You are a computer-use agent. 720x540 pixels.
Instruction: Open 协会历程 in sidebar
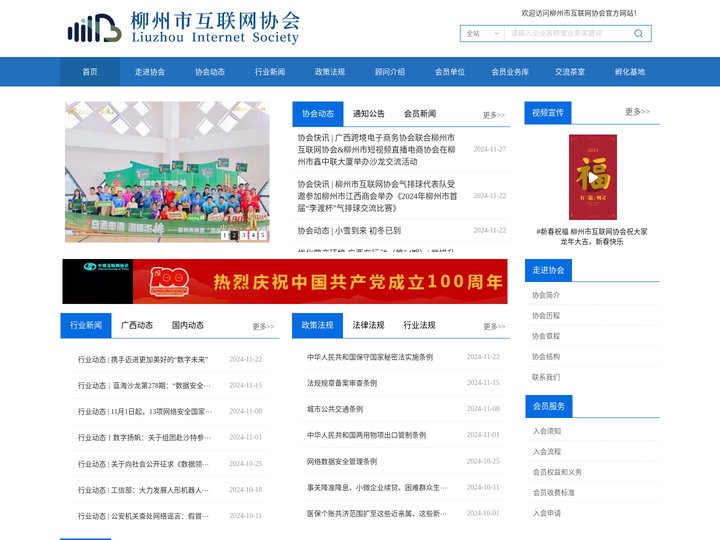[546, 315]
